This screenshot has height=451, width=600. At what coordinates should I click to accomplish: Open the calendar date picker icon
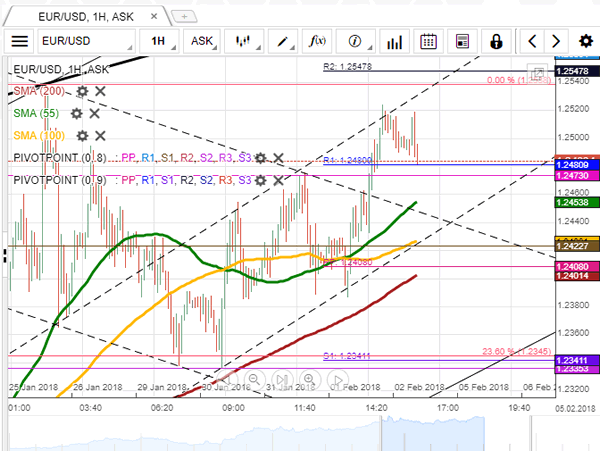(429, 41)
